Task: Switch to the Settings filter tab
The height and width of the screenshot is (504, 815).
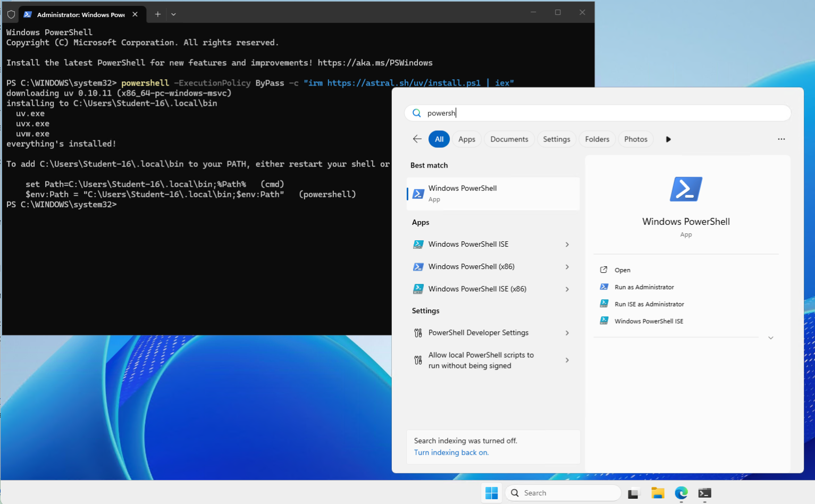Action: click(x=557, y=139)
